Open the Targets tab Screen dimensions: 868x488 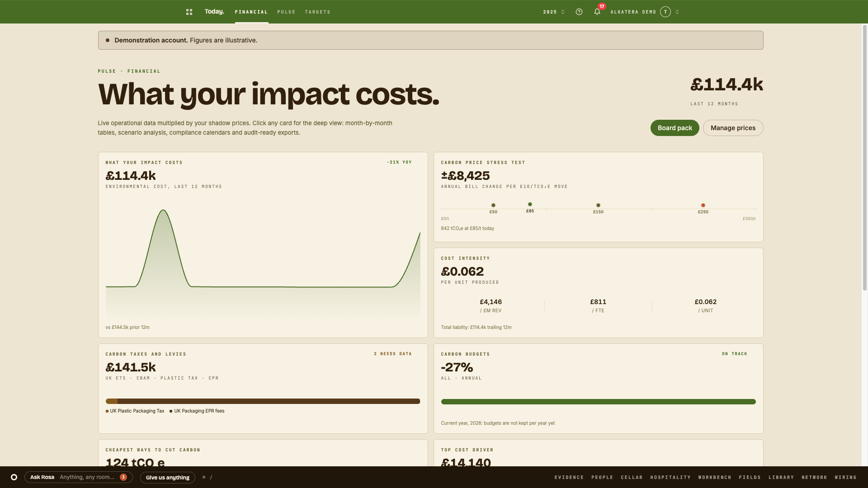[317, 12]
